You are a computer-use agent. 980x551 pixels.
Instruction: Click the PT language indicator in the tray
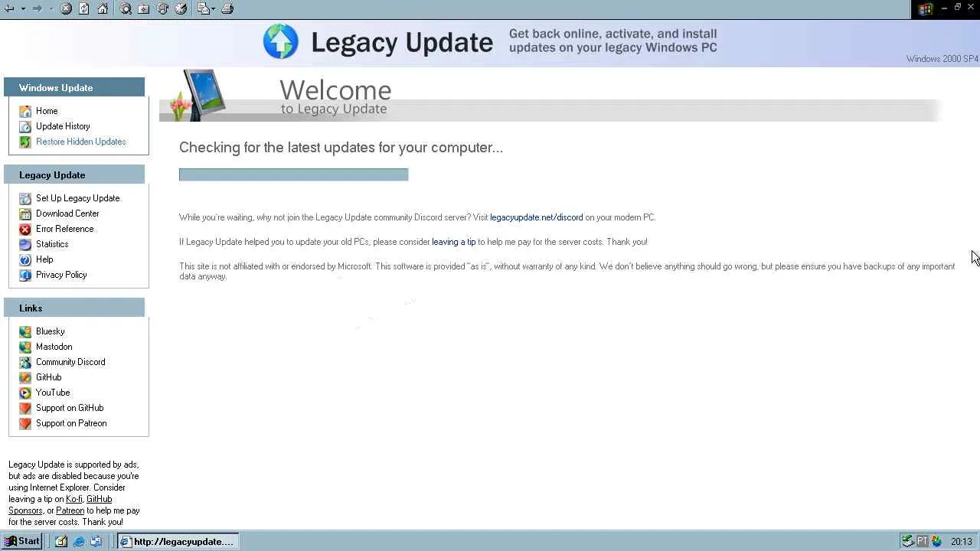click(x=922, y=541)
